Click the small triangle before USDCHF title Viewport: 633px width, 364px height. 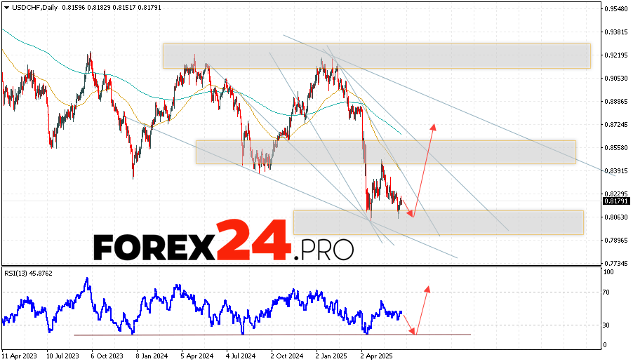pos(5,7)
